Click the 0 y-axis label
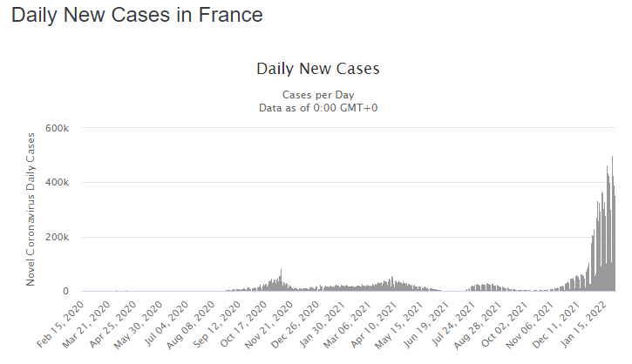Screen dimensions: 632x364 tap(65, 291)
